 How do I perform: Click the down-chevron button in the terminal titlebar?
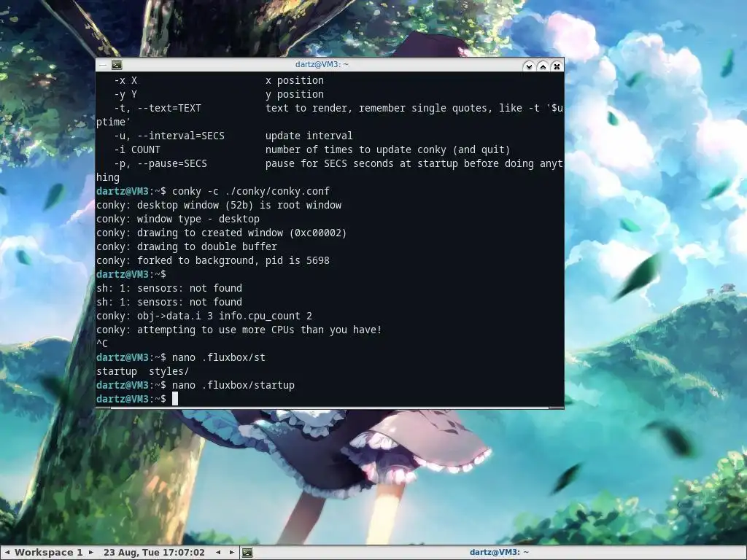(x=528, y=66)
